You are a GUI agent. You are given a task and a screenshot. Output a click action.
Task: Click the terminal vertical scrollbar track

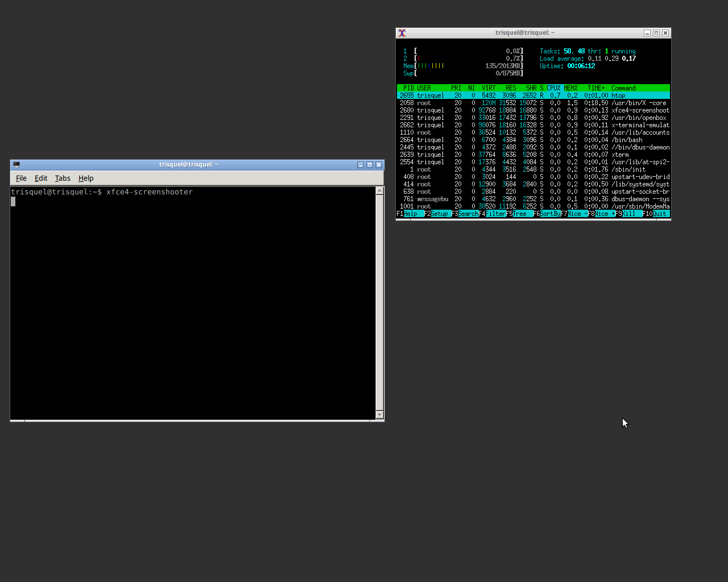pos(380,303)
